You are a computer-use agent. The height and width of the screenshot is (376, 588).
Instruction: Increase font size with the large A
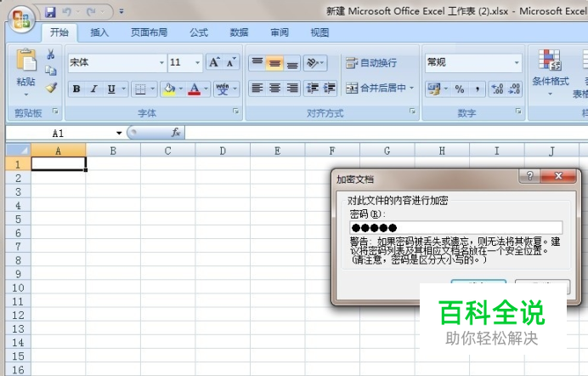tap(214, 62)
